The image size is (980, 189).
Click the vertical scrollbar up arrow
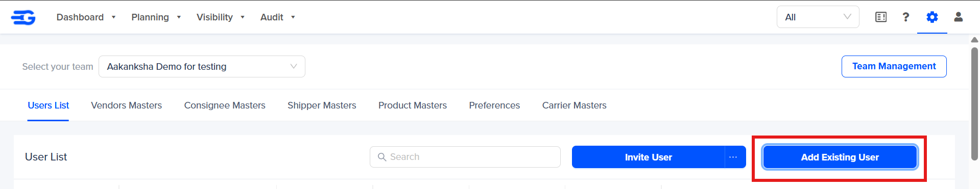click(x=974, y=40)
